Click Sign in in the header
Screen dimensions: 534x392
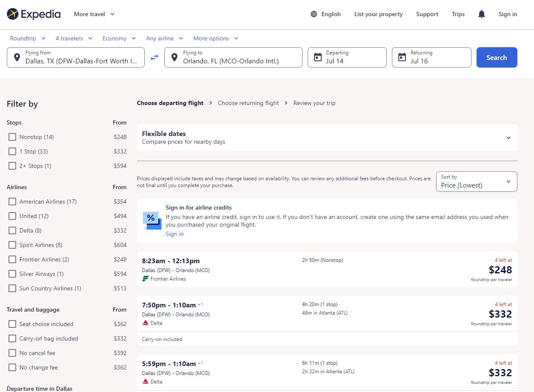[x=508, y=14]
